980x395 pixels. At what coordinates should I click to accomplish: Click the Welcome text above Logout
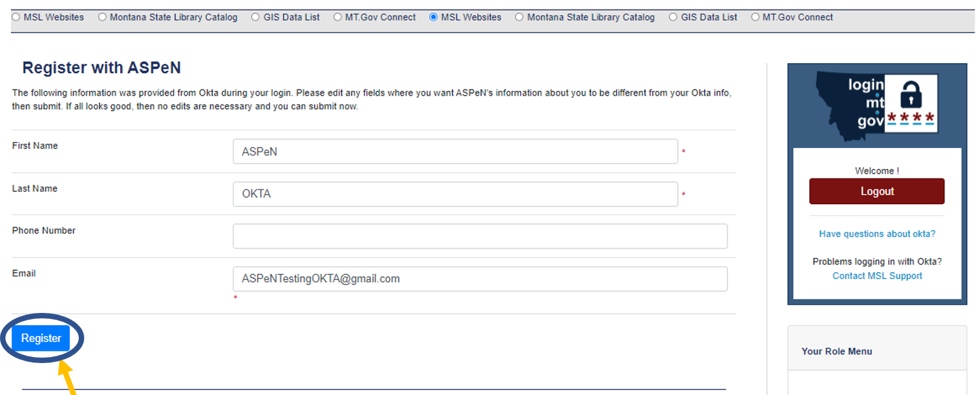876,170
